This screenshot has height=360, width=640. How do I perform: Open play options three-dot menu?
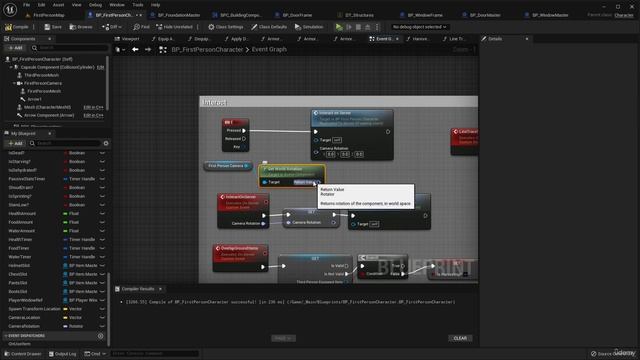pyautogui.click(x=377, y=27)
